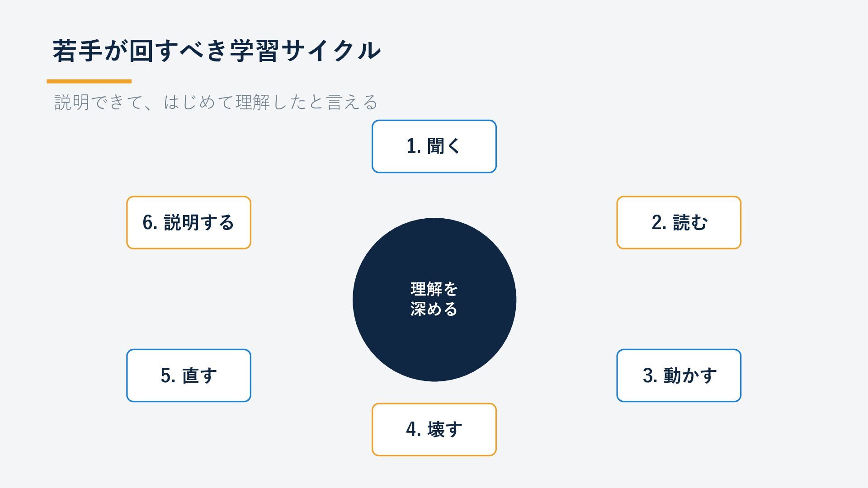Click the '壊す' kanji text
The image size is (868, 488).
coord(445,430)
